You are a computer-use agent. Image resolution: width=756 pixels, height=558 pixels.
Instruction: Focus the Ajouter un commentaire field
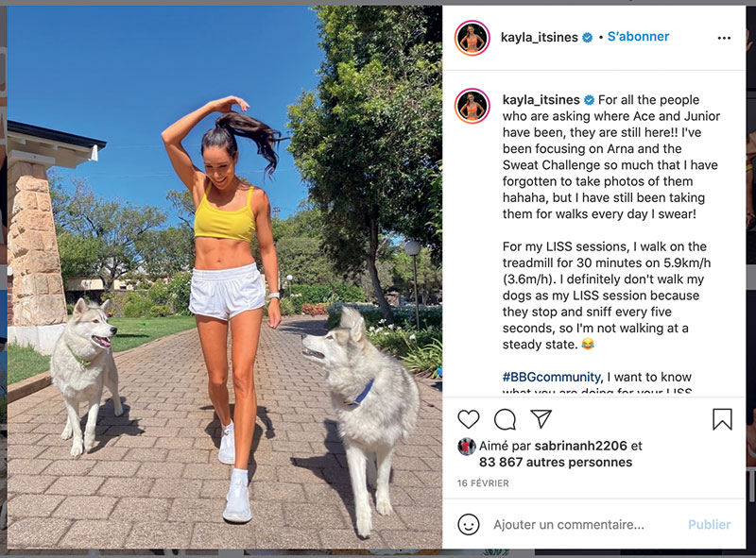pos(569,524)
